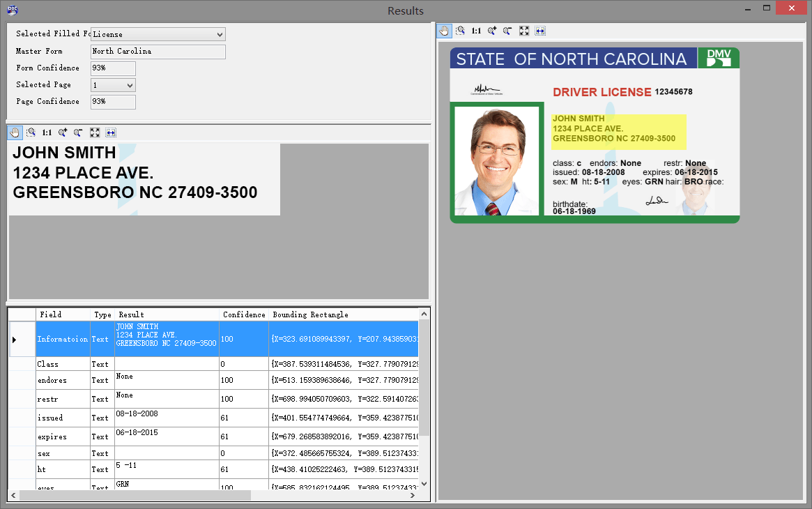Image resolution: width=812 pixels, height=509 pixels.
Task: Open the Selected Filled Form dropdown
Action: 220,33
